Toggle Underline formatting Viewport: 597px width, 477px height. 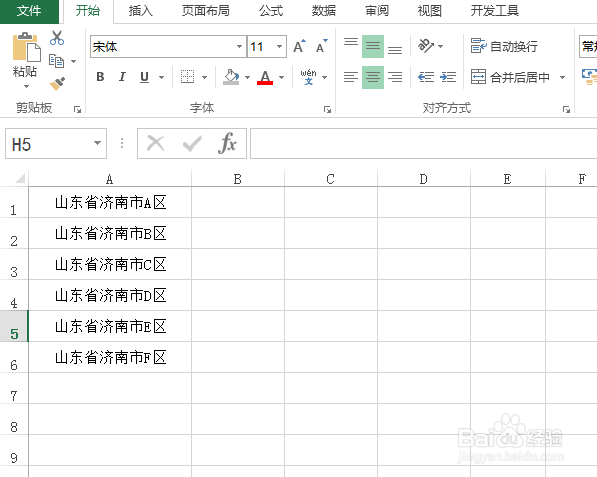pyautogui.click(x=144, y=77)
